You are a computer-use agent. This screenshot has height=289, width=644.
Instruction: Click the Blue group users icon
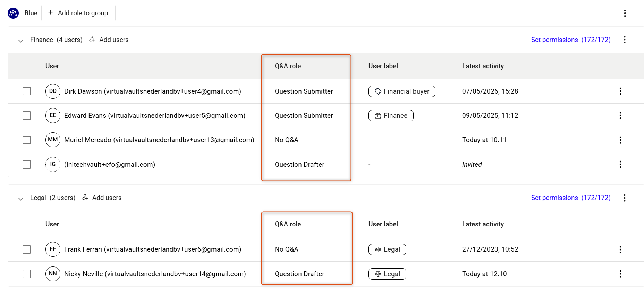click(13, 13)
